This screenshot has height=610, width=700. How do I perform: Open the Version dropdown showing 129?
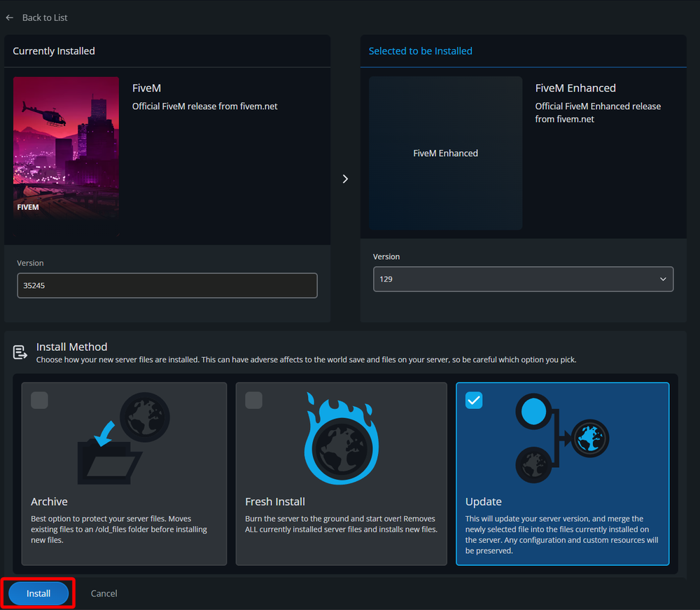523,279
